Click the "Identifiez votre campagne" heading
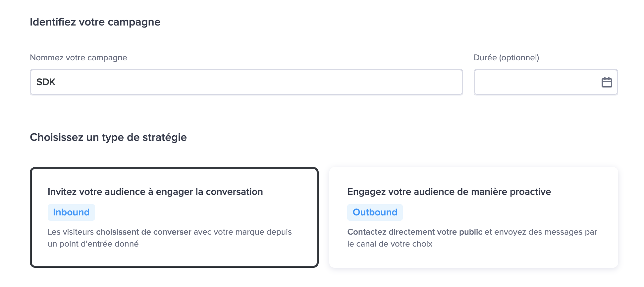The width and height of the screenshot is (644, 287). 95,22
